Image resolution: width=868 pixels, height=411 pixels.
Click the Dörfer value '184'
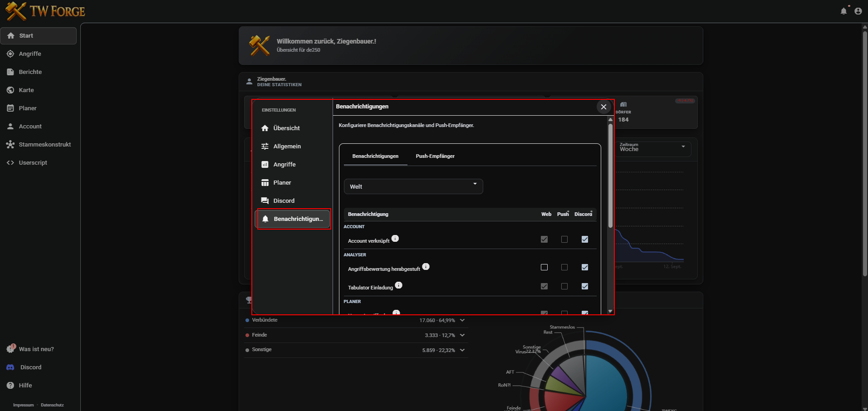point(623,120)
